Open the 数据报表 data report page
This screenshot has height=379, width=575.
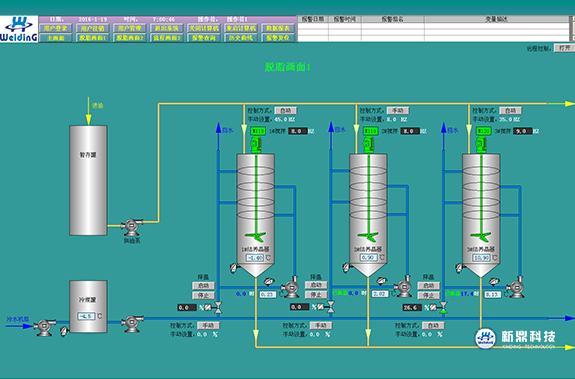[278, 28]
